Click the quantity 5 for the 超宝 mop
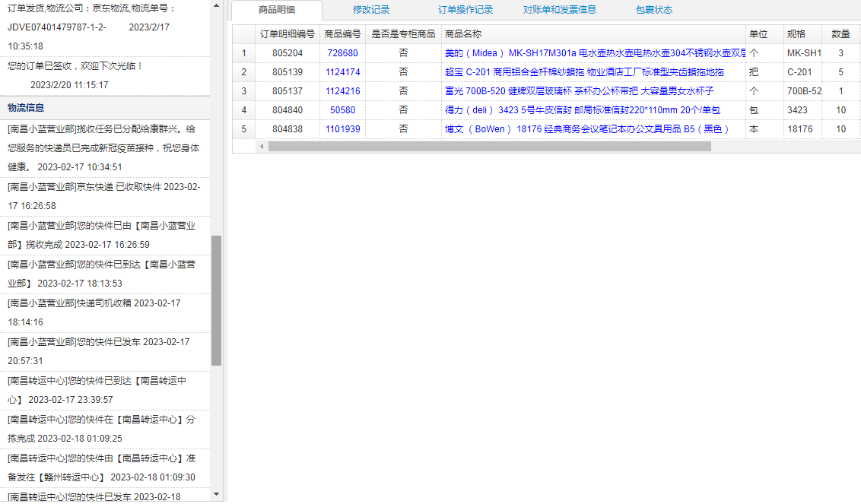Image resolution: width=861 pixels, height=504 pixels. click(840, 72)
